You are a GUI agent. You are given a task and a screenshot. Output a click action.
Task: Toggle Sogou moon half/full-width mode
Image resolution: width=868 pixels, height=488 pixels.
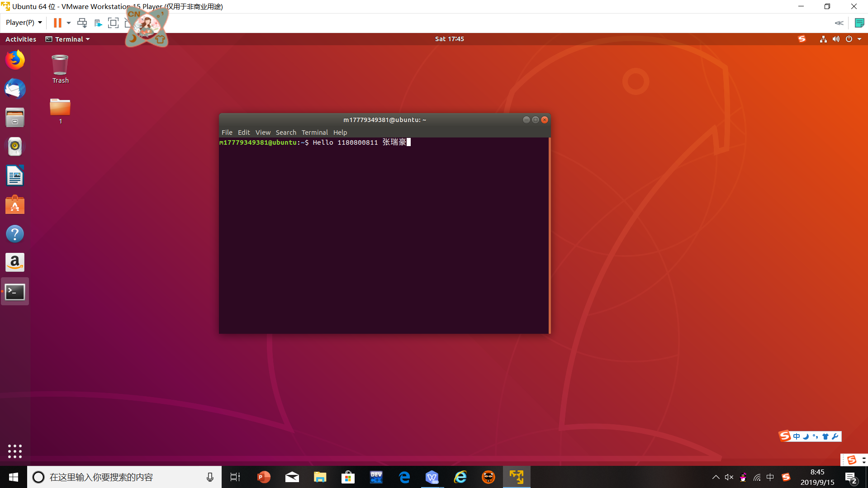pyautogui.click(x=806, y=436)
